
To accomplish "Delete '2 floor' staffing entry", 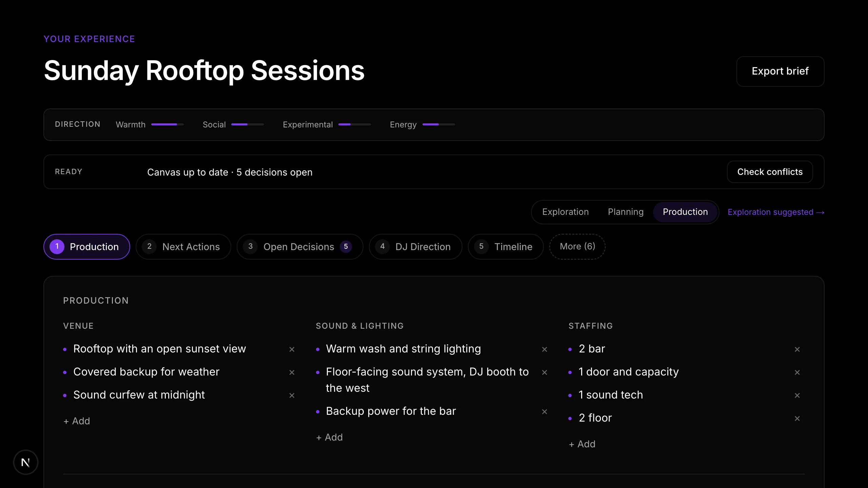I will click(797, 418).
